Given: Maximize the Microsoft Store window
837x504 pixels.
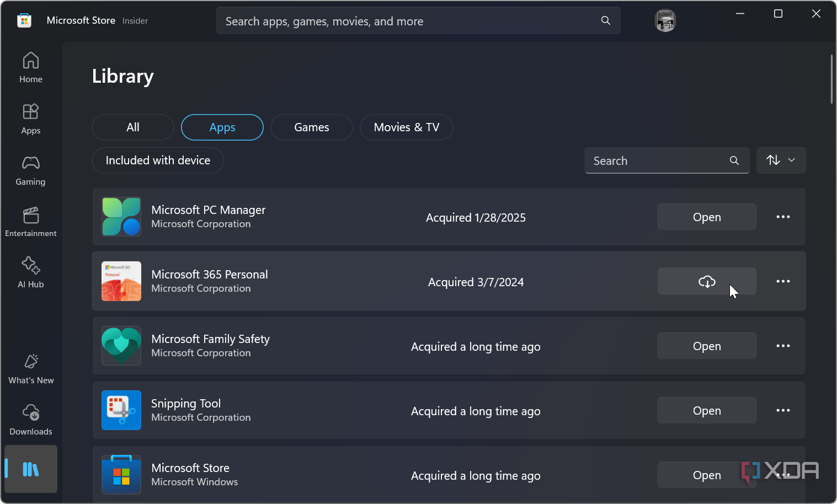Looking at the screenshot, I should point(778,14).
